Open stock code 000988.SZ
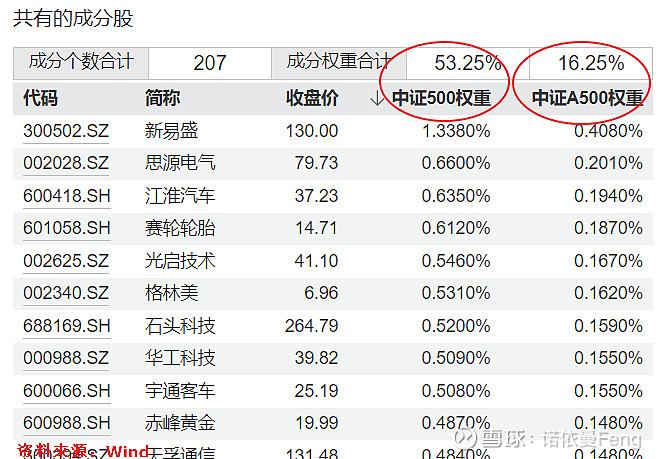661x459 pixels. (x=66, y=358)
